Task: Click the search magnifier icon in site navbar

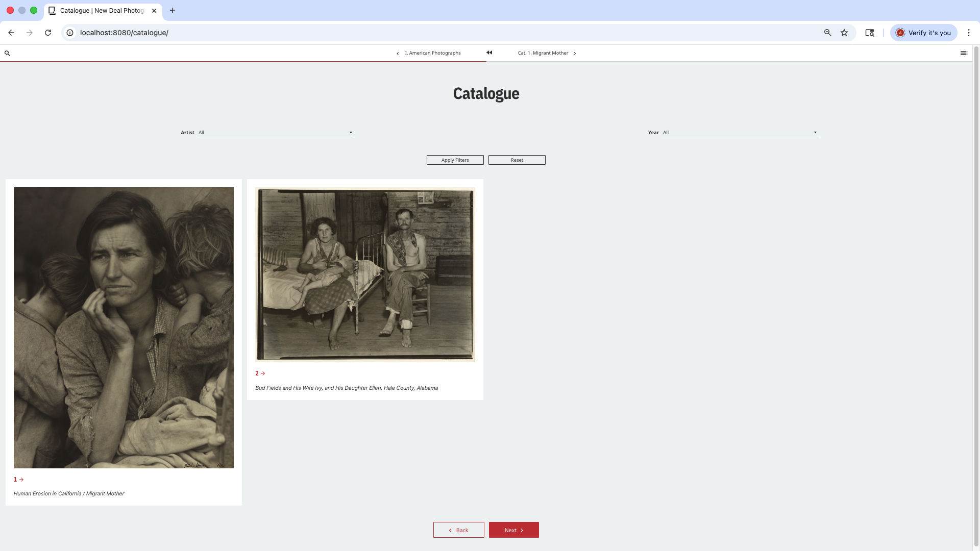Action: (x=7, y=53)
